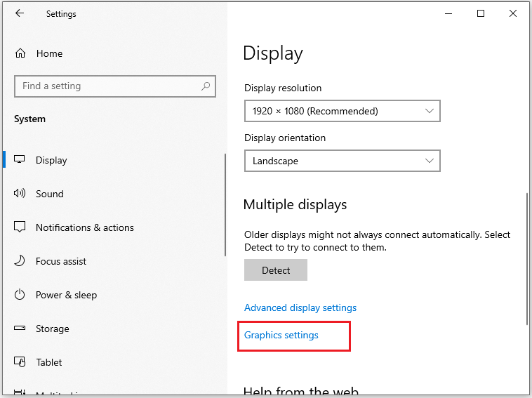Click the Sound speaker icon

coord(20,194)
